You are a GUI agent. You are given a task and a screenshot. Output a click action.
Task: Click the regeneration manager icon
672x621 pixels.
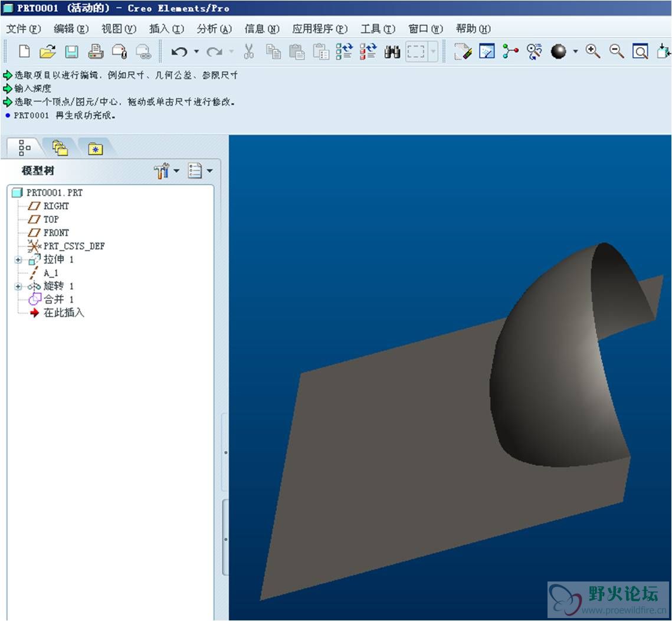tap(368, 51)
